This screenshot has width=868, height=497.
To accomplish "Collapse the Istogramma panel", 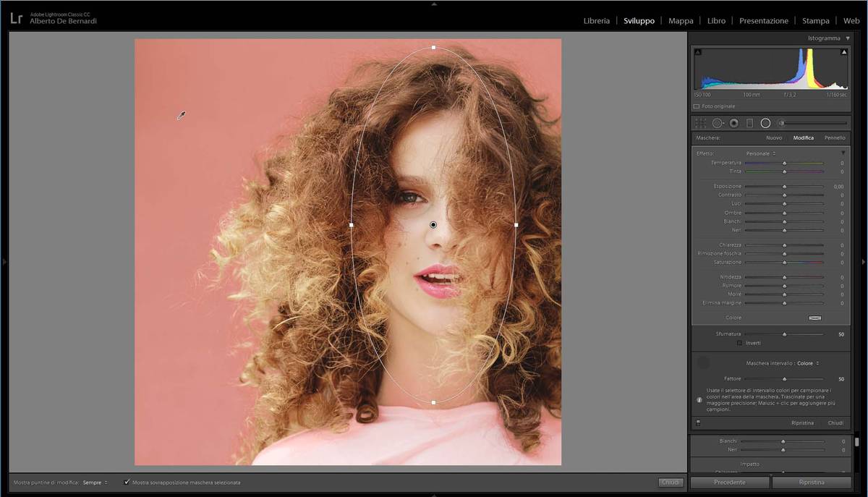I will pos(847,38).
